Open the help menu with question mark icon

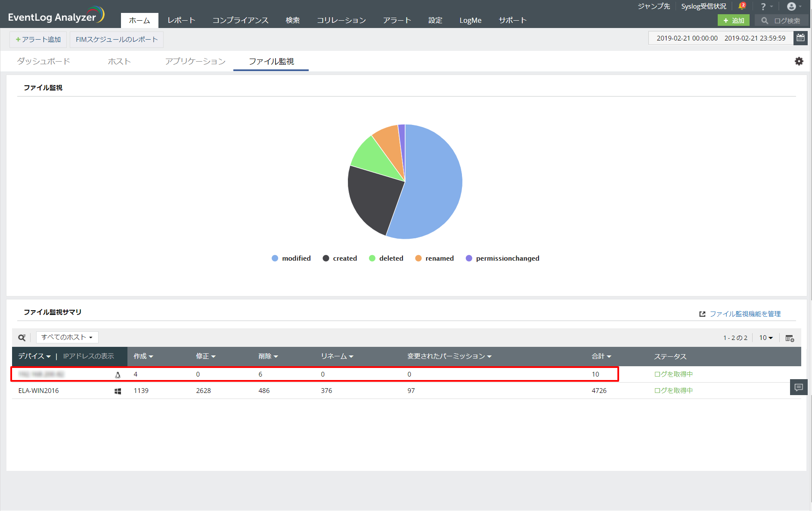click(x=763, y=6)
